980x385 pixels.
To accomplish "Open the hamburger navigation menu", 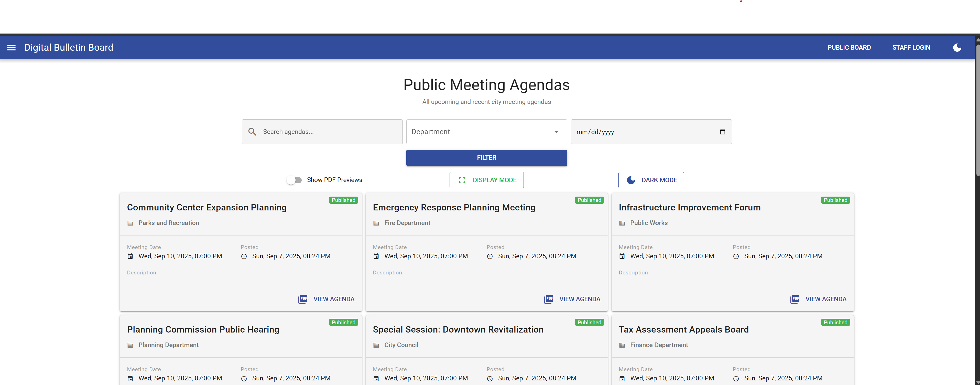I will 12,48.
